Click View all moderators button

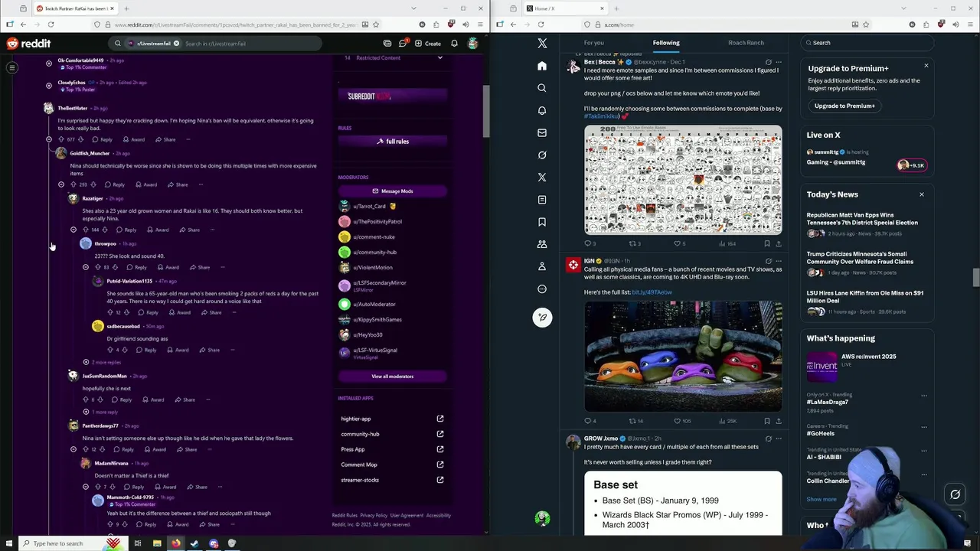click(x=392, y=377)
